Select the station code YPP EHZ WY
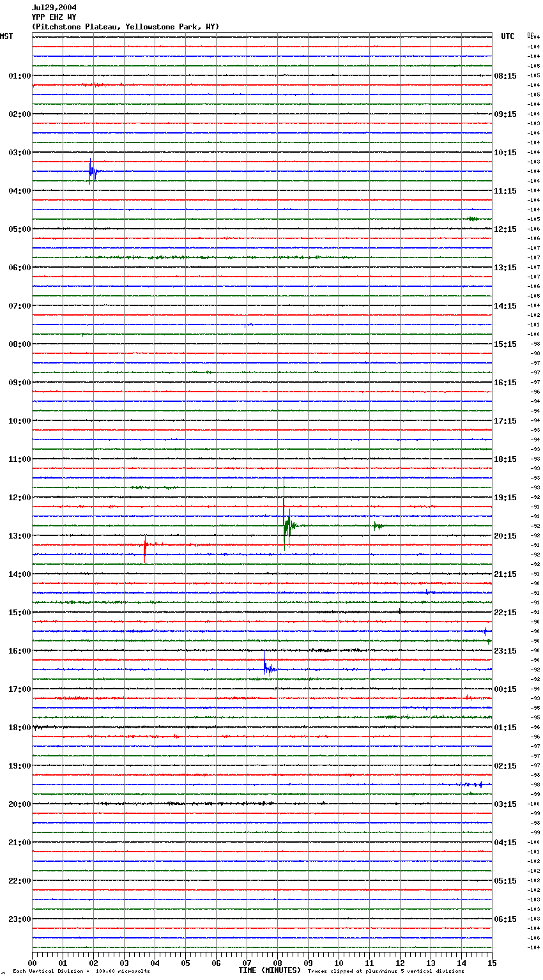 54,17
